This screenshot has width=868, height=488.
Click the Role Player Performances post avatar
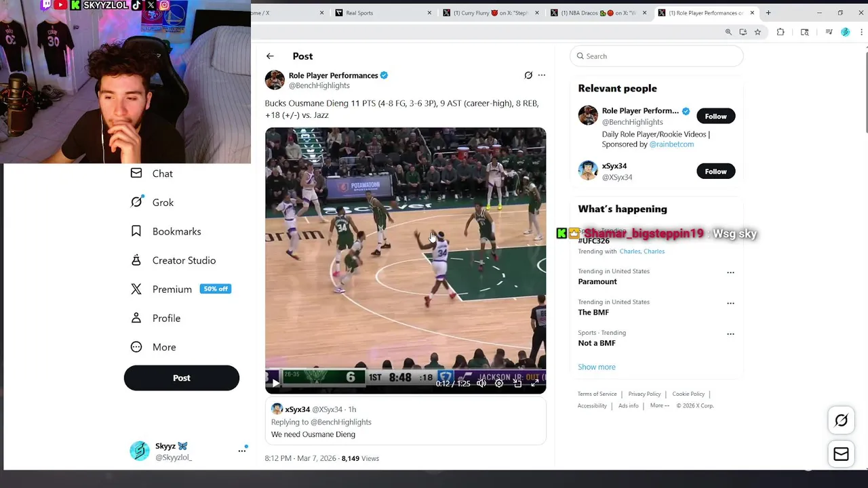pyautogui.click(x=275, y=80)
